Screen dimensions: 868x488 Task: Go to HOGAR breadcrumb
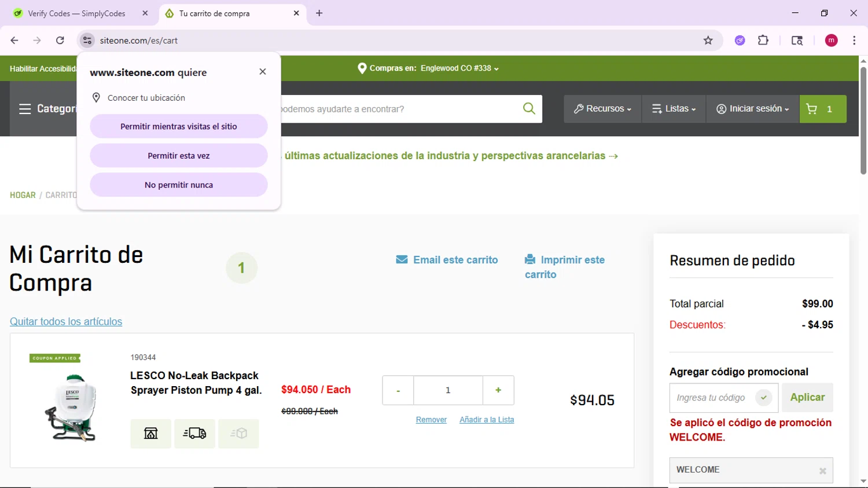click(x=23, y=195)
